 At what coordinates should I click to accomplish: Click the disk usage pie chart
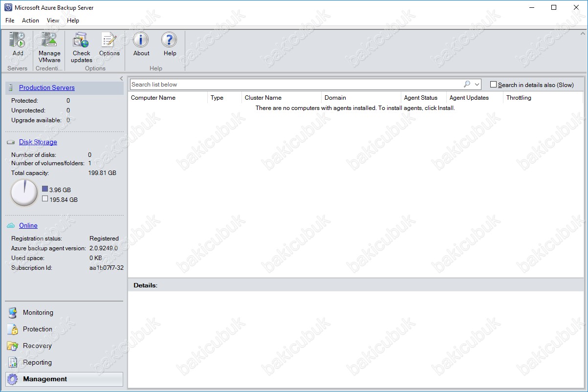coord(24,193)
